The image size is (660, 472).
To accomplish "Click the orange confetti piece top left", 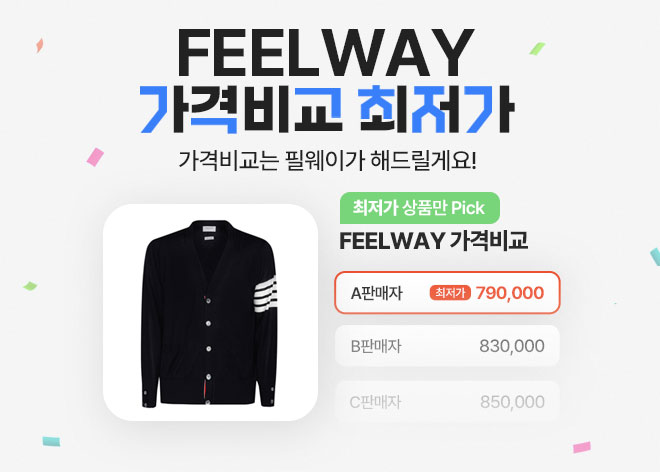I will pos(40,45).
